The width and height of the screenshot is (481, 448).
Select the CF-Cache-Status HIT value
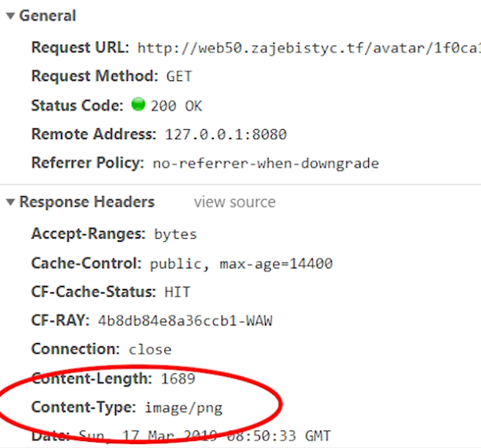178,292
